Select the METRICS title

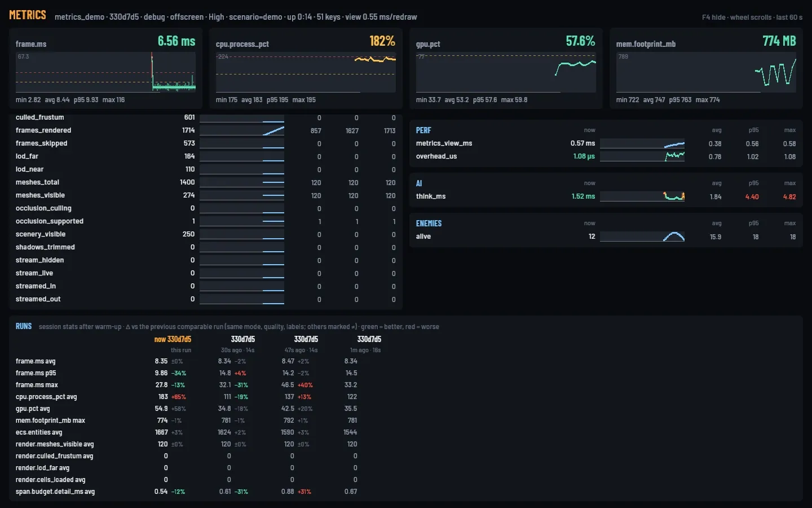point(28,15)
